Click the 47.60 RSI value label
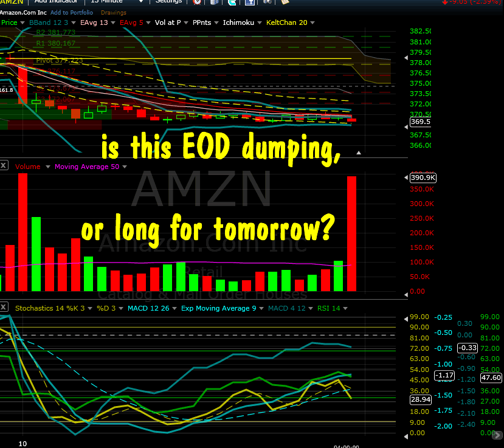Viewport: 504px width, 448px height. (x=491, y=377)
